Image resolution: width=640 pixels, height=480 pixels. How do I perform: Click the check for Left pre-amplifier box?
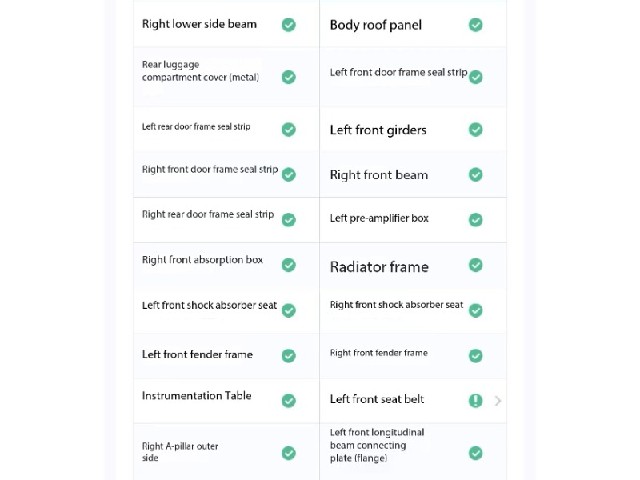coord(476,220)
